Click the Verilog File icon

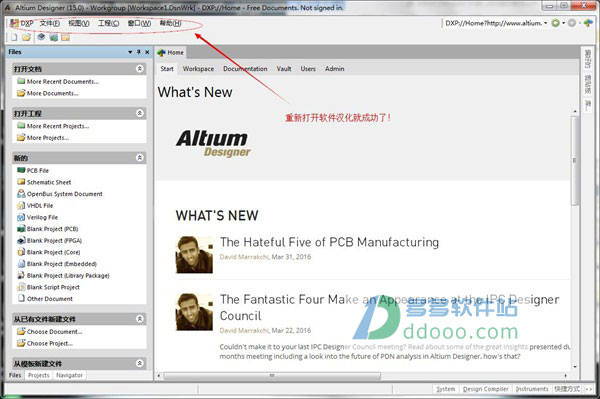coord(21,217)
